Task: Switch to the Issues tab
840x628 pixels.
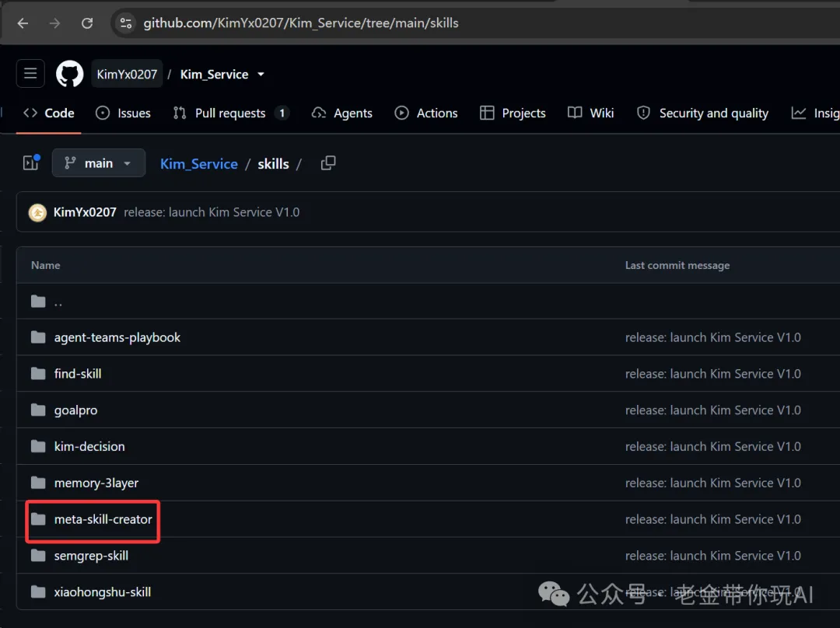Action: (x=123, y=113)
